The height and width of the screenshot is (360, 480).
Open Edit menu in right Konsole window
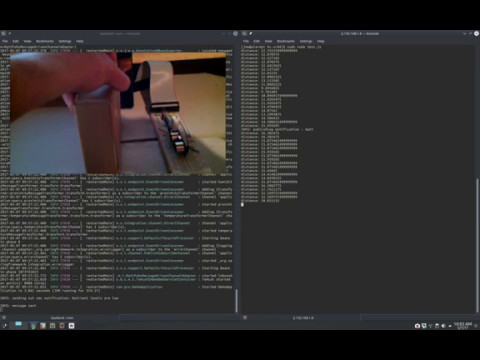click(x=257, y=41)
